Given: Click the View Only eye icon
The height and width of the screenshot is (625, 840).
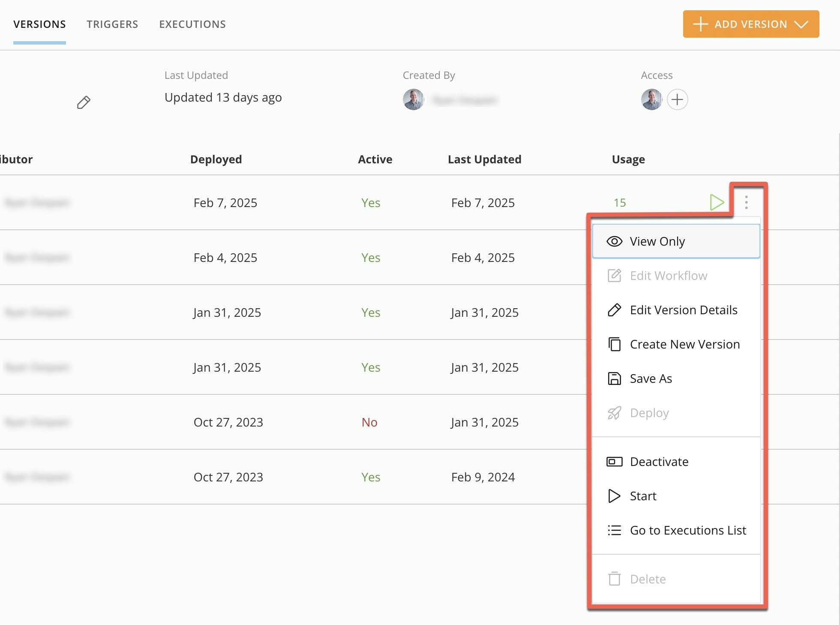Looking at the screenshot, I should 614,241.
